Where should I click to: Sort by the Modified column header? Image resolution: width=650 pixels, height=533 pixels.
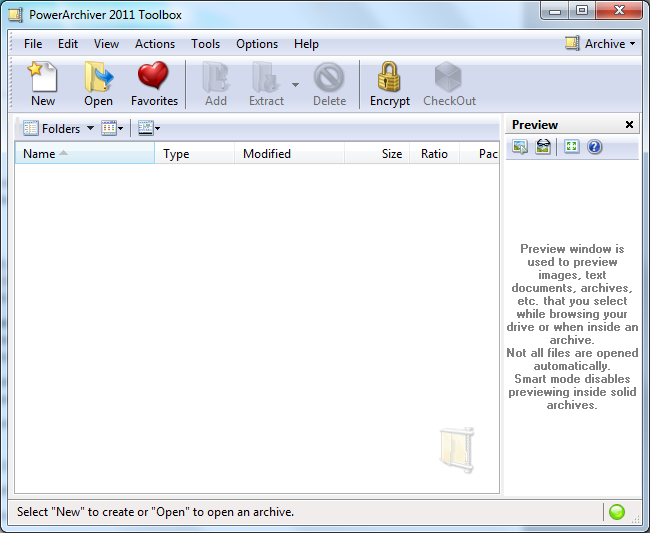pos(289,154)
